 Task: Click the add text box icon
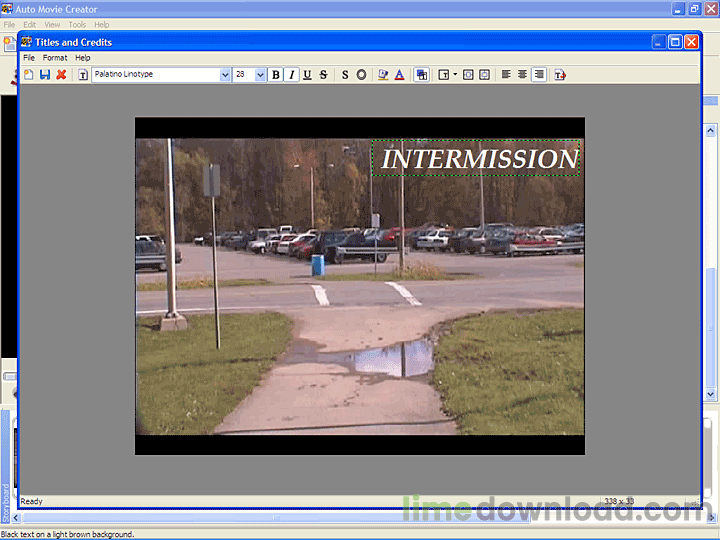click(x=83, y=74)
